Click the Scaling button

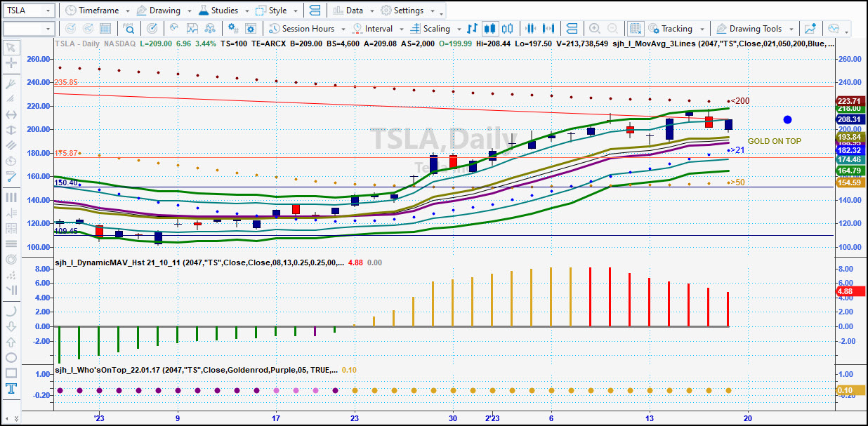430,29
